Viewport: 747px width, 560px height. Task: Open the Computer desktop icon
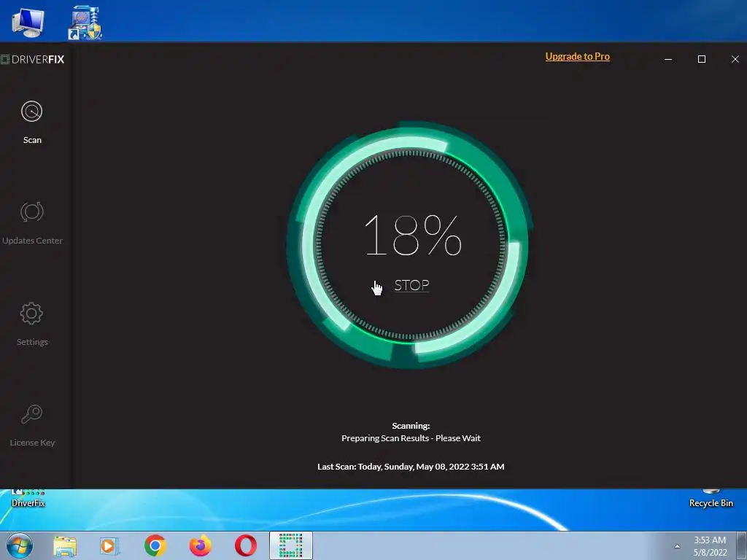28,23
